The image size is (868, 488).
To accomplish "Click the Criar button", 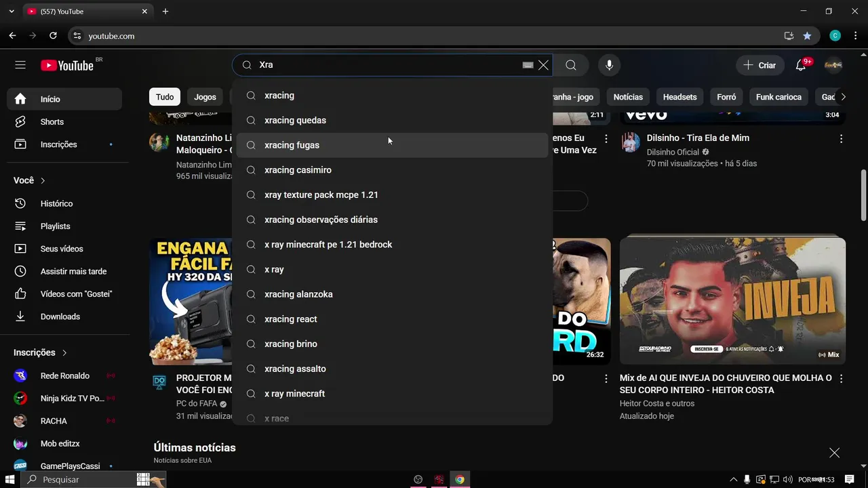I will click(759, 65).
